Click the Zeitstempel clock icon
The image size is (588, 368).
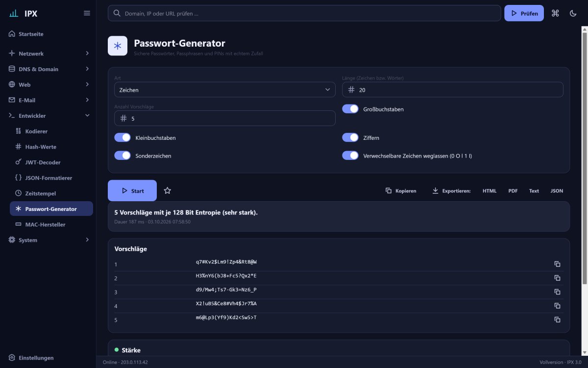coord(19,193)
